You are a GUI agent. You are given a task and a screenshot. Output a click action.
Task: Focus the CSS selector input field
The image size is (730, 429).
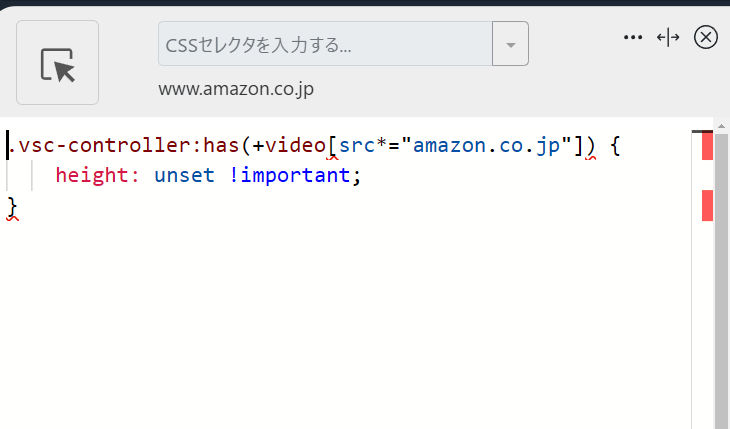(x=325, y=44)
